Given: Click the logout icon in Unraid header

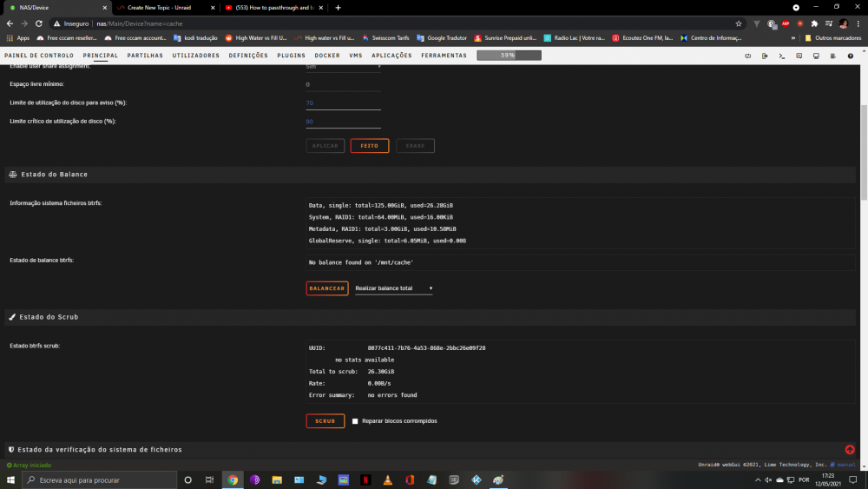Looking at the screenshot, I should pos(765,56).
